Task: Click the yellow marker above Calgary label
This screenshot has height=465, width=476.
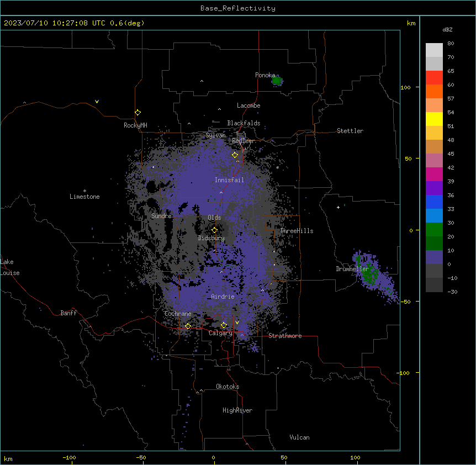Action: click(224, 325)
